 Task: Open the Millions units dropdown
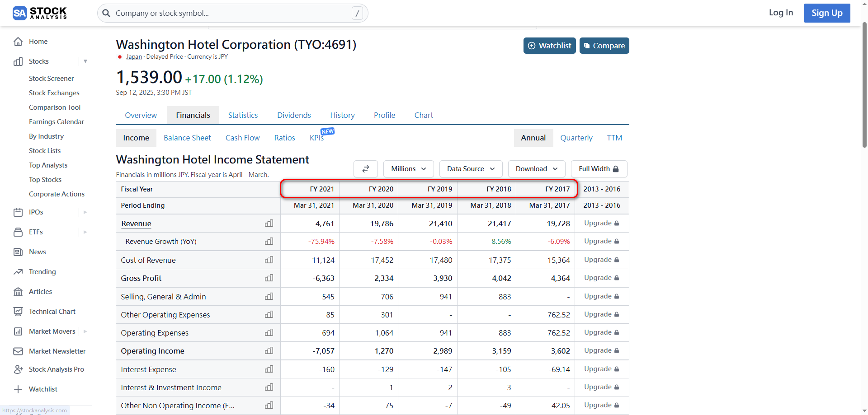(409, 169)
